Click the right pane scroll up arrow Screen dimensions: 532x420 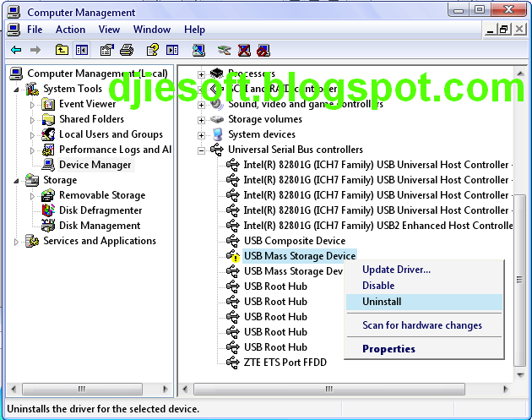(520, 74)
